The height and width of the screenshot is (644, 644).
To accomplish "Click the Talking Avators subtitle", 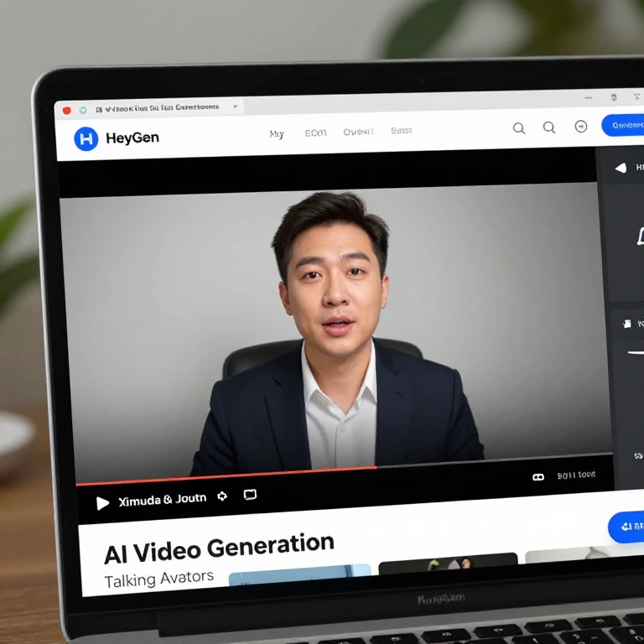I will tap(159, 579).
